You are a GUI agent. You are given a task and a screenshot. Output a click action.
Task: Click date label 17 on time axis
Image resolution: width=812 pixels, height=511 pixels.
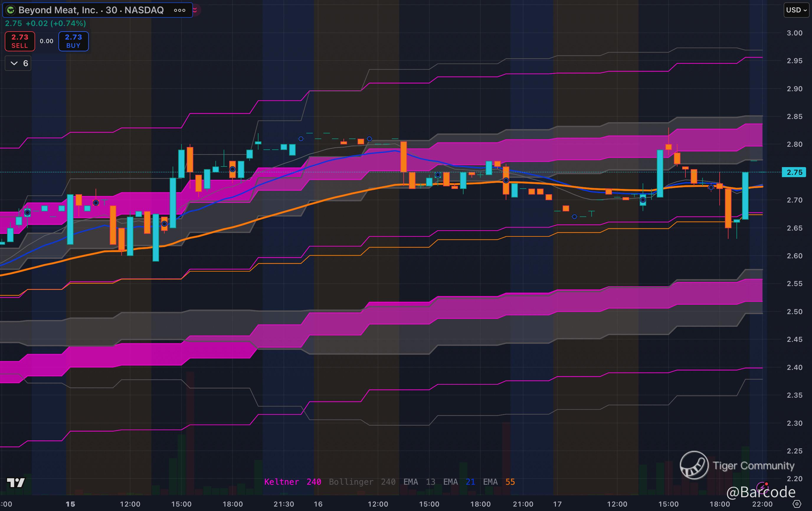point(557,504)
